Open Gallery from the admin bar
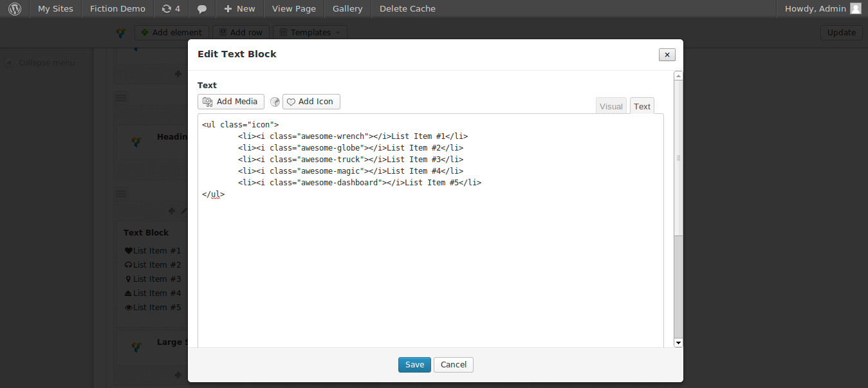 pyautogui.click(x=347, y=9)
